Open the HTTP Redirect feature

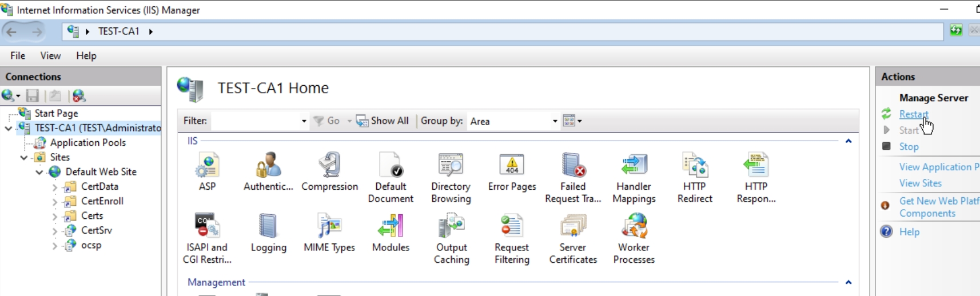[x=695, y=178]
